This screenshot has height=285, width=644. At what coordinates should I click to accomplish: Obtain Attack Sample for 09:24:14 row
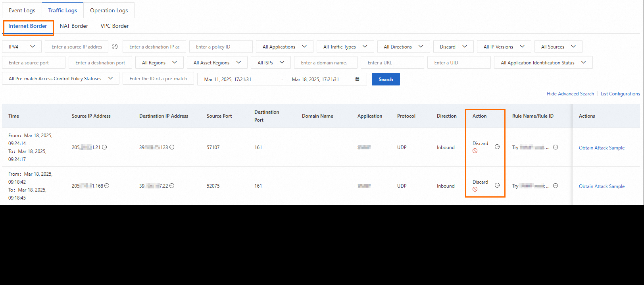coord(602,147)
